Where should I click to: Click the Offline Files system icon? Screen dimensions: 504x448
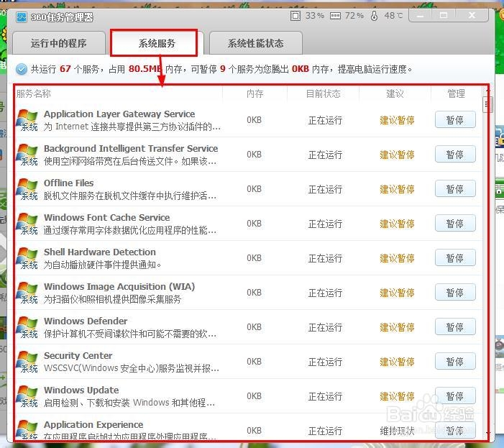[x=27, y=189]
